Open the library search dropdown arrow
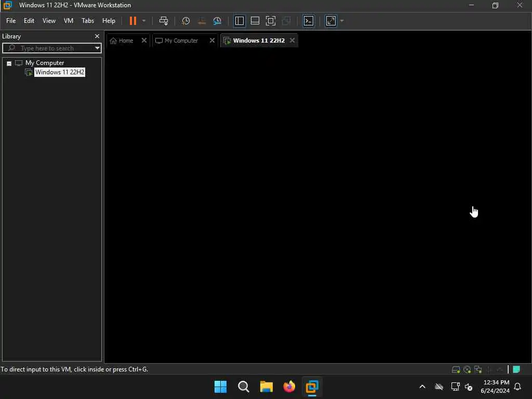The width and height of the screenshot is (532, 399). tap(97, 48)
